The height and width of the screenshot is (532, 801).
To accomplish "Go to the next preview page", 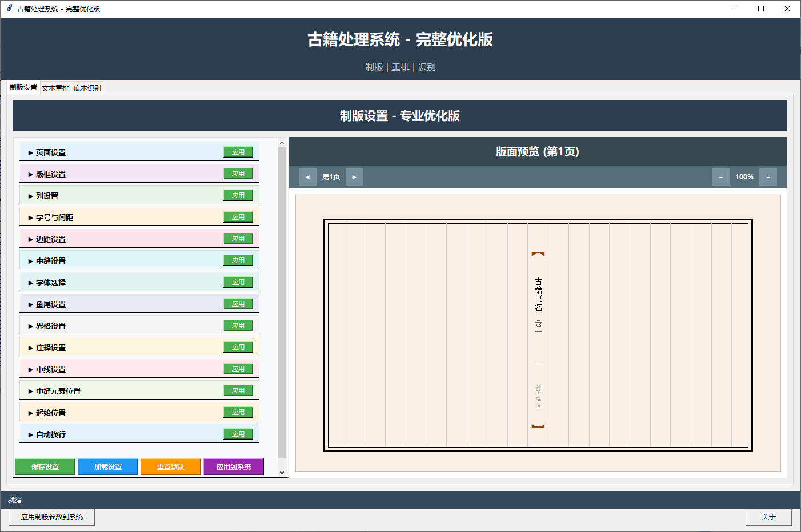I will [354, 176].
